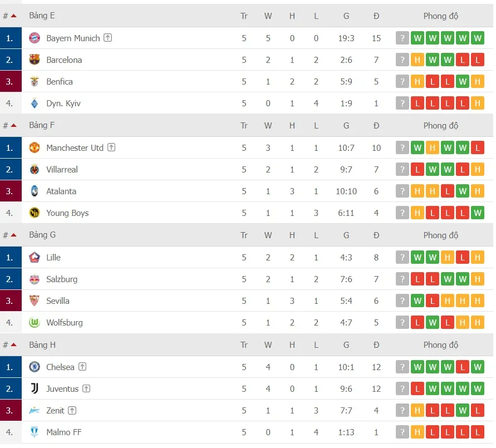Click the Juventus club logo
The width and height of the screenshot is (496, 448).
35,389
